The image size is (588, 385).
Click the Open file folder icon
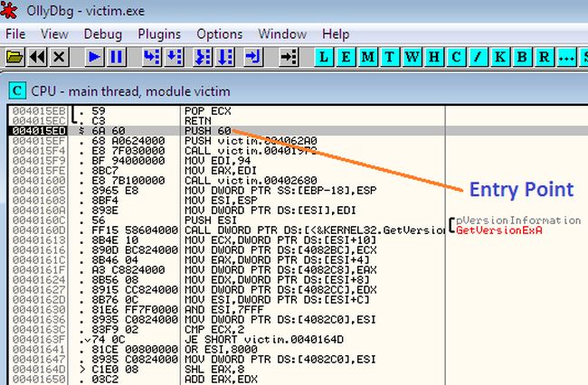point(14,57)
